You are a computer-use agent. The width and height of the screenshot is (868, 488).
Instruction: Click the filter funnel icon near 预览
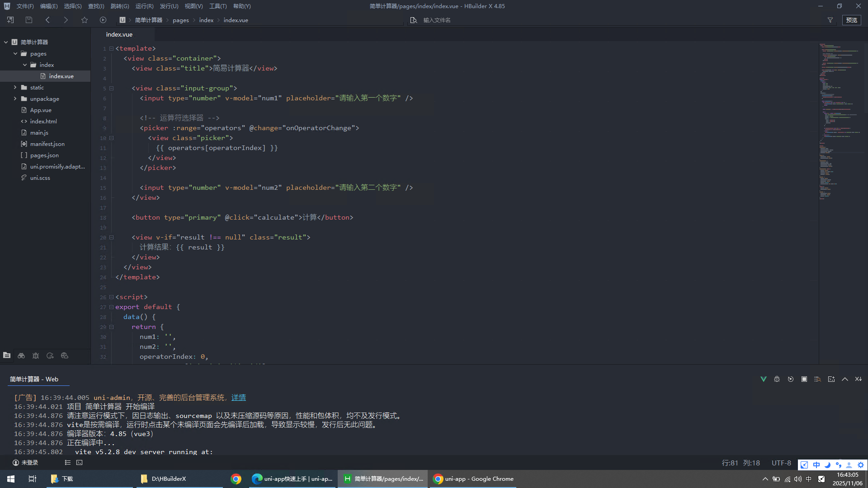[x=830, y=20]
